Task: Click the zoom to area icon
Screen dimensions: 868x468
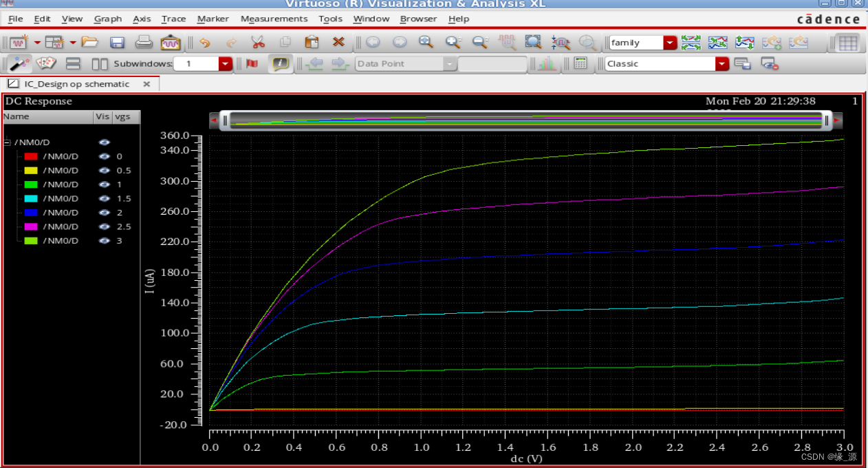Action: 533,43
